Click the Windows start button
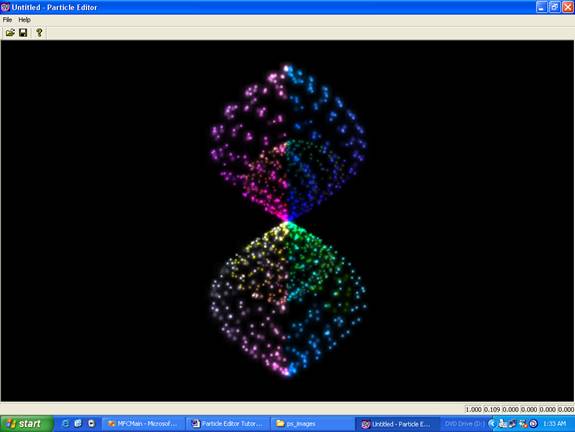The width and height of the screenshot is (575, 432). click(x=26, y=424)
